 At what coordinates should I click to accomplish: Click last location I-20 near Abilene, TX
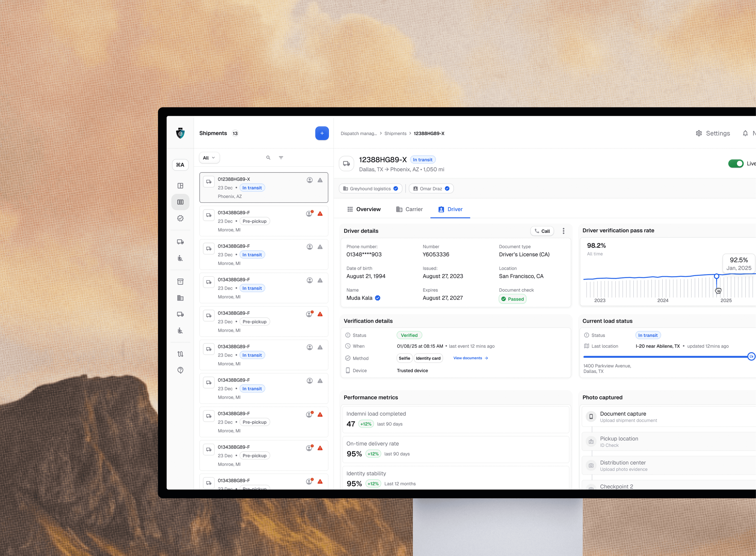658,346
